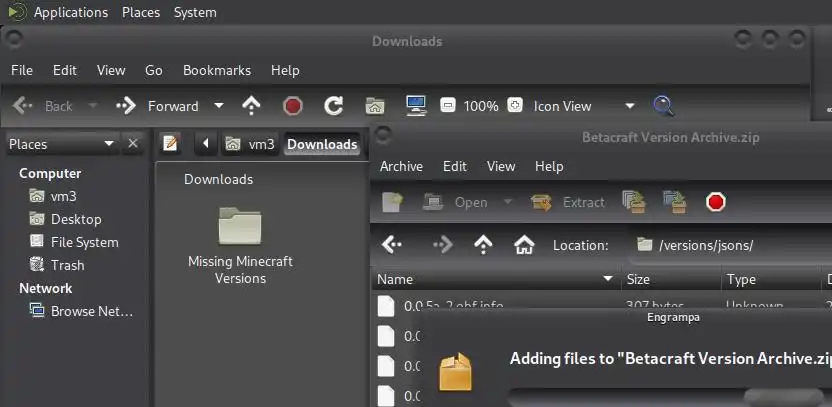Zoom in with the plus icon
Image resolution: width=832 pixels, height=407 pixels.
[515, 106]
